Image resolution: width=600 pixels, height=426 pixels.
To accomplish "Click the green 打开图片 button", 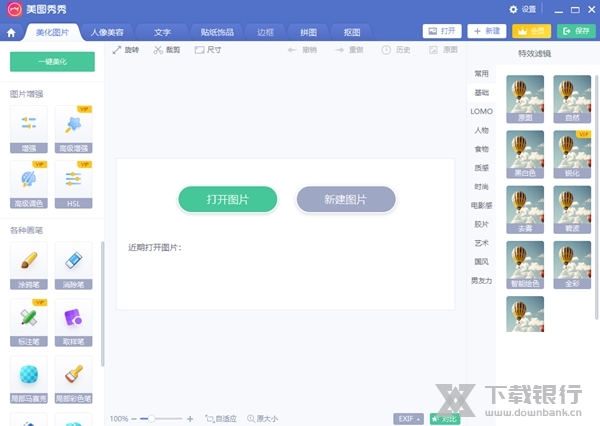I will pos(228,199).
